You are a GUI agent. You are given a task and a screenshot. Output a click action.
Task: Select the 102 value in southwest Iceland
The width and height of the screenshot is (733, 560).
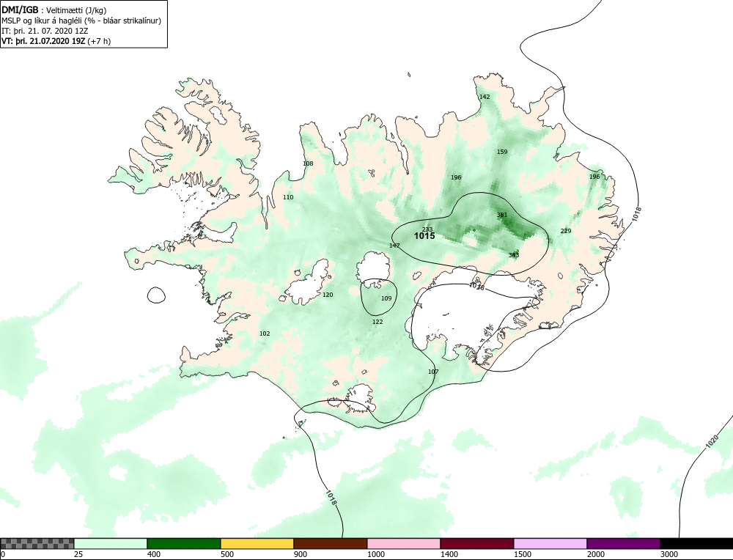coord(265,334)
